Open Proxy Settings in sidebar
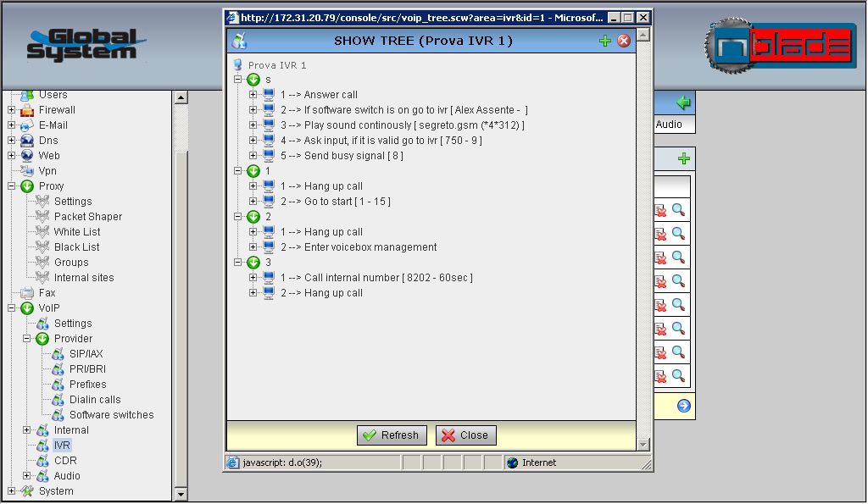Screen dimensions: 868x504 point(73,202)
